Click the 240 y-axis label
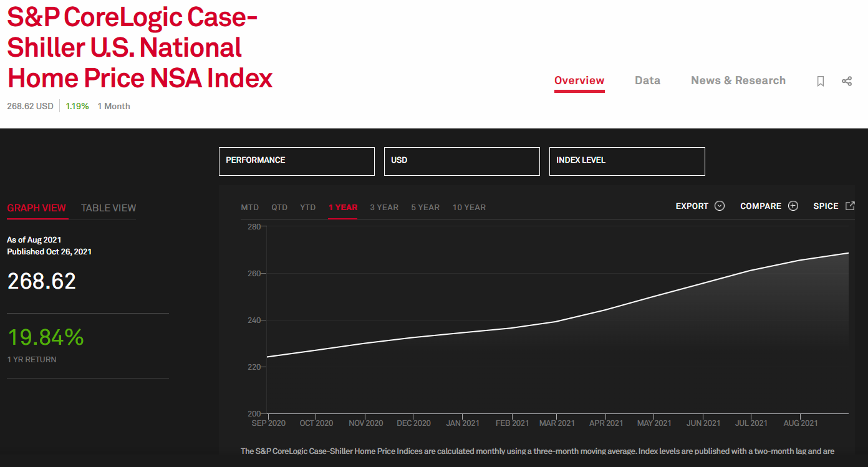This screenshot has height=467, width=868. [x=254, y=320]
